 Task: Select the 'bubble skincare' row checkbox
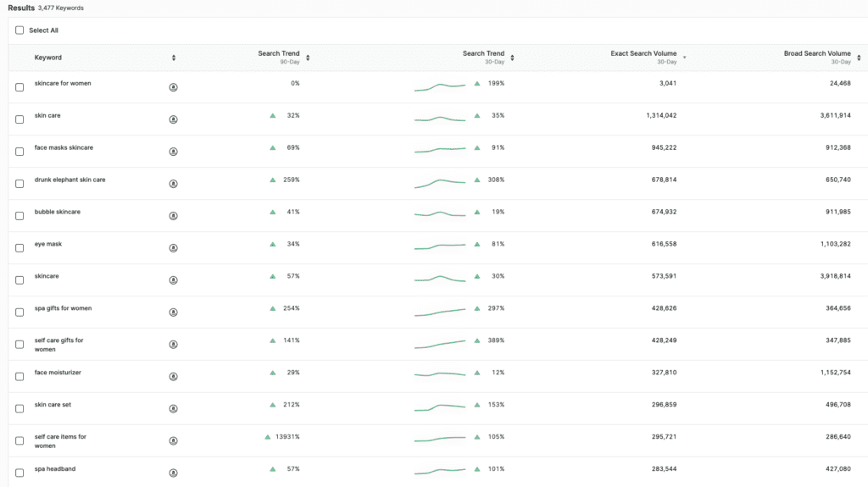(x=19, y=216)
